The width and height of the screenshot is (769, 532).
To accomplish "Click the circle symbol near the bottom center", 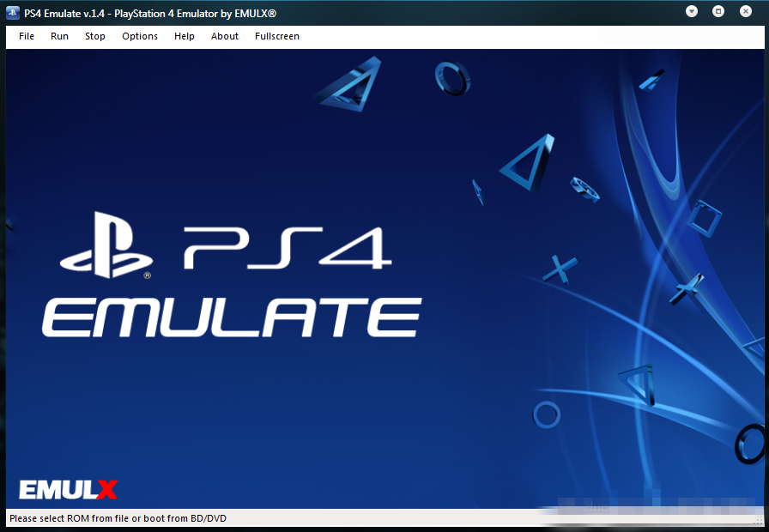I will pyautogui.click(x=547, y=415).
